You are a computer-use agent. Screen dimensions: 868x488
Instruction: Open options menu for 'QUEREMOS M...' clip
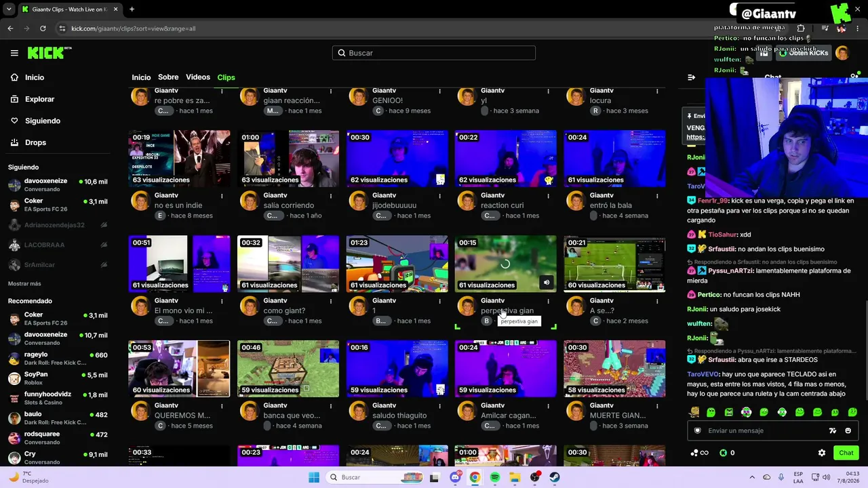222,406
